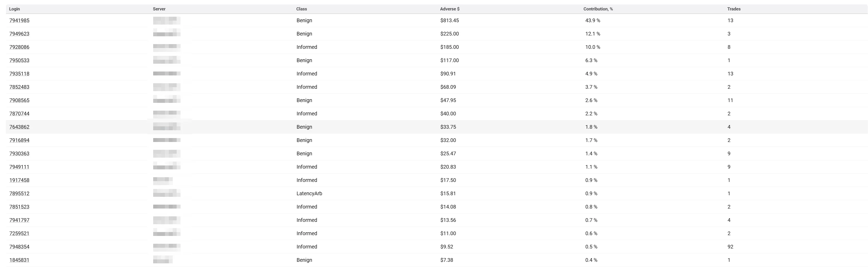Open login 7949623 account link
The height and width of the screenshot is (267, 868).
pyautogui.click(x=19, y=34)
